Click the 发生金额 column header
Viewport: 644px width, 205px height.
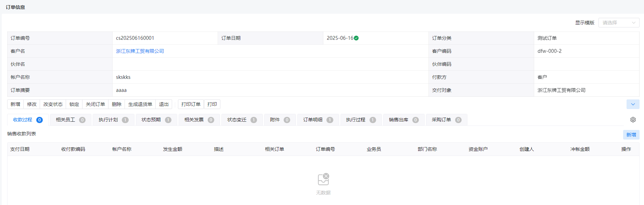point(172,149)
